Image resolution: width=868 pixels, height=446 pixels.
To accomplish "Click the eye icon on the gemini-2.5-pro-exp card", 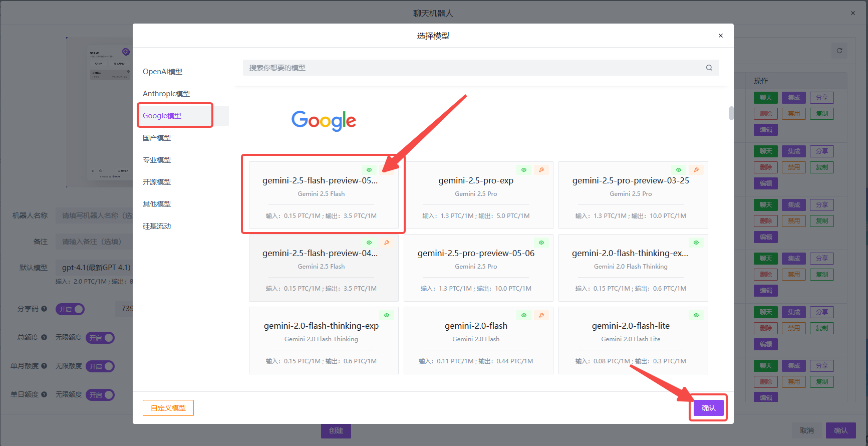I will click(x=524, y=170).
